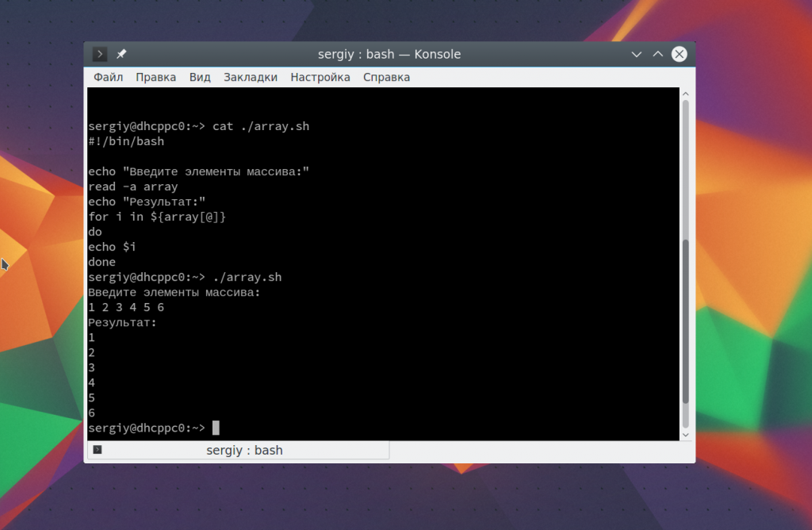Click the terminal icon on the tab

(98, 451)
